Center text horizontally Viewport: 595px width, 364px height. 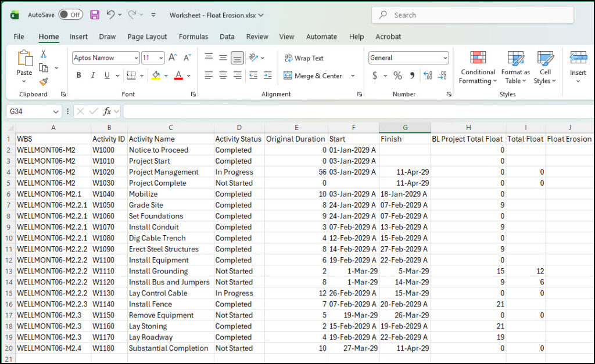(x=223, y=75)
